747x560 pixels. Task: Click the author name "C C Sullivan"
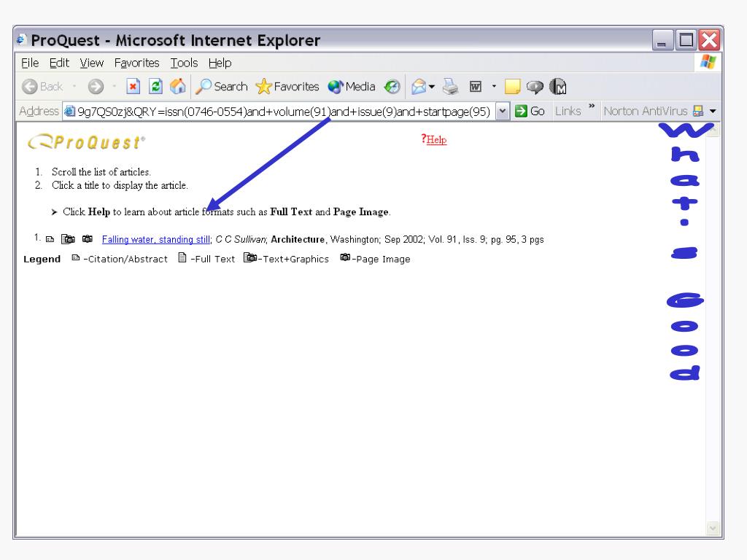pos(241,239)
